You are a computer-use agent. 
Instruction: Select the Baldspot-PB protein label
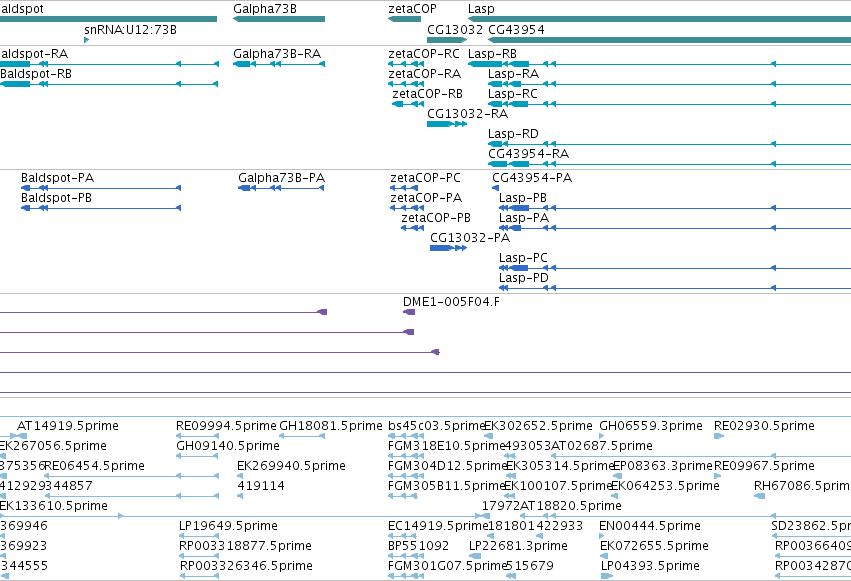56,198
